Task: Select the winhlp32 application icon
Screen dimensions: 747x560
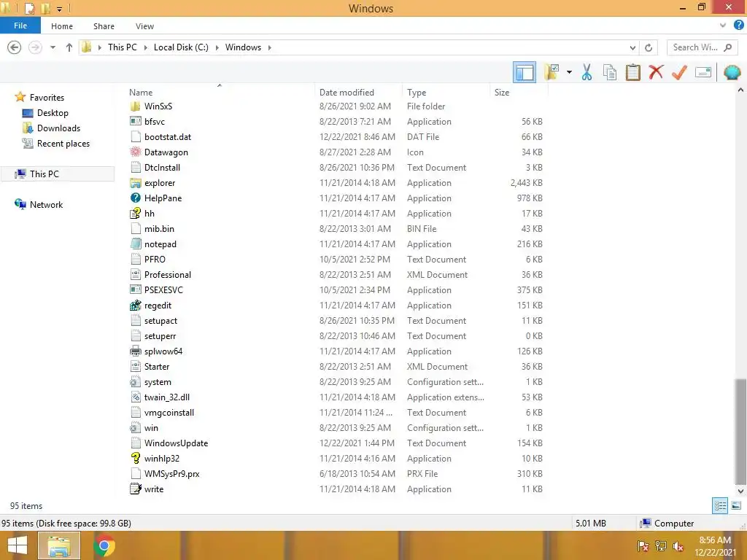Action: [x=135, y=458]
